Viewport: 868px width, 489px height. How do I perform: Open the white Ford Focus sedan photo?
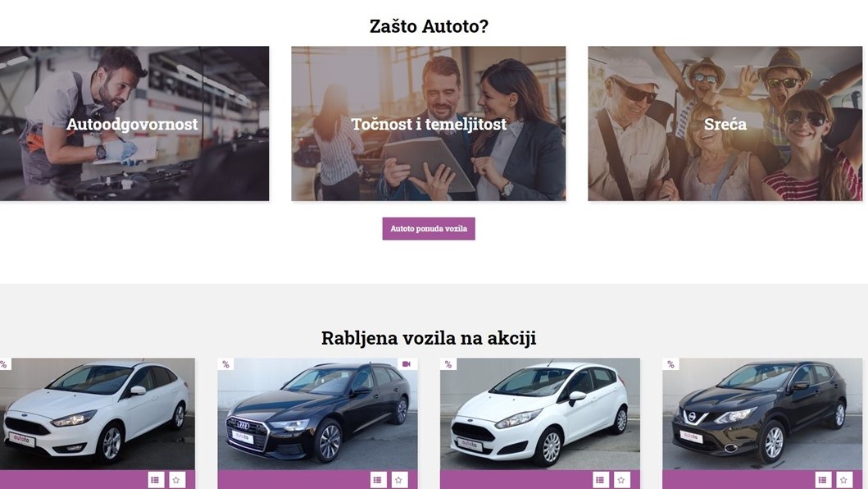98,414
